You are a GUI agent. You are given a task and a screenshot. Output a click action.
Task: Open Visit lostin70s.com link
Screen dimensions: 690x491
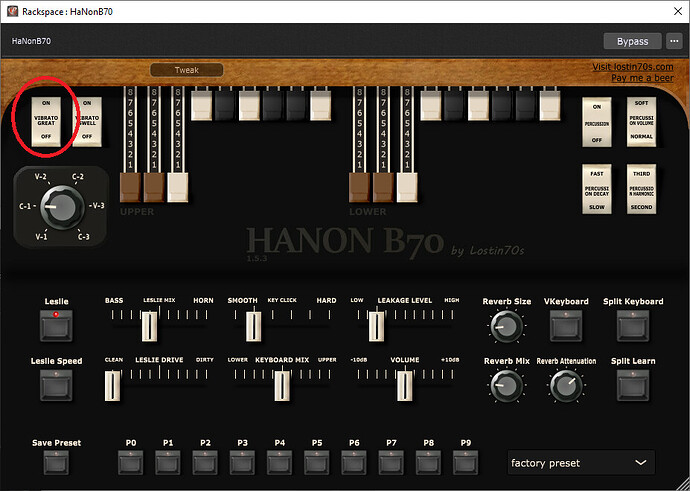pos(632,67)
